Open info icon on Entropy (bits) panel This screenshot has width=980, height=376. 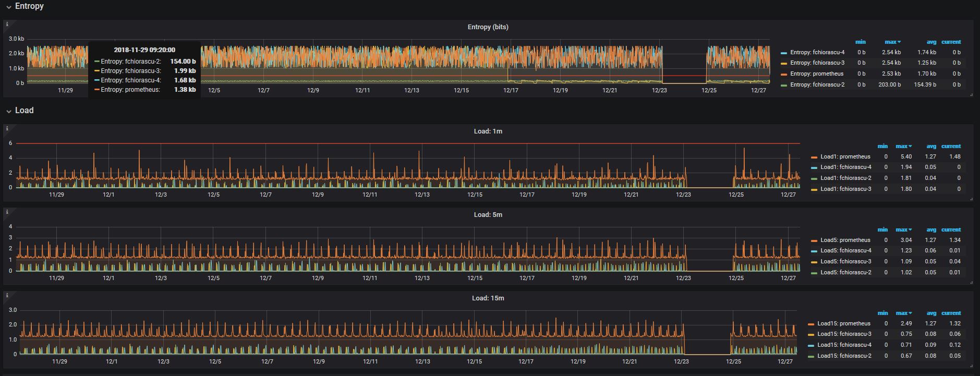point(7,24)
